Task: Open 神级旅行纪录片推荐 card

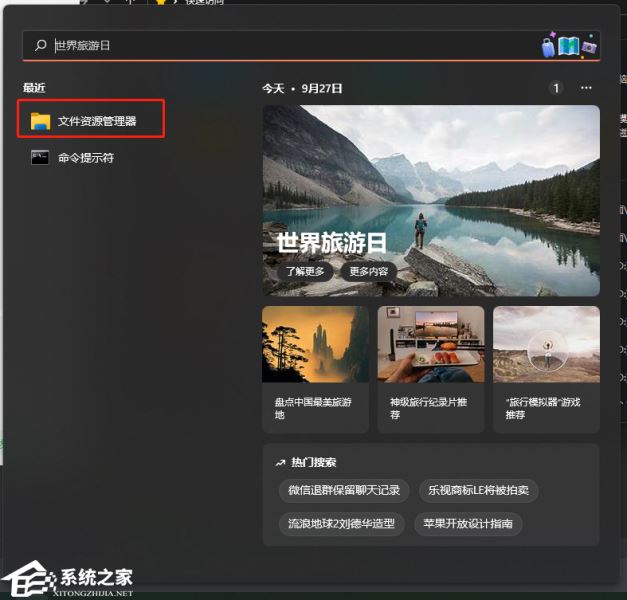Action: [x=431, y=369]
